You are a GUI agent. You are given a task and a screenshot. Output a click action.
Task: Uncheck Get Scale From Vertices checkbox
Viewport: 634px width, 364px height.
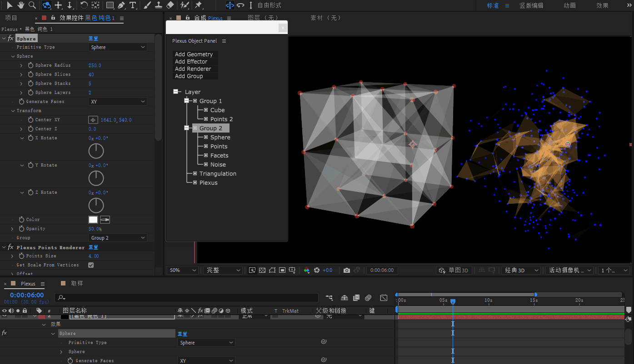coord(91,265)
